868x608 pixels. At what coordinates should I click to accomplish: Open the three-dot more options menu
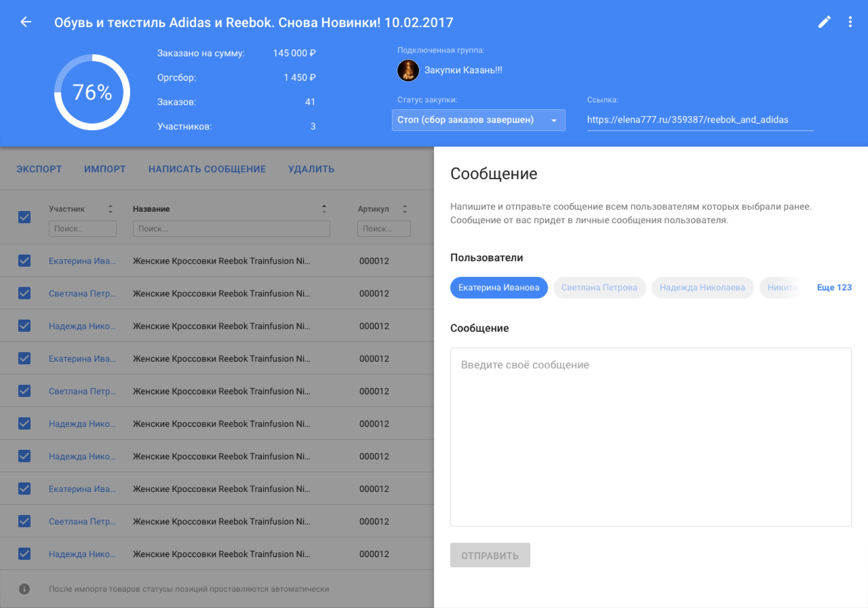click(x=850, y=22)
